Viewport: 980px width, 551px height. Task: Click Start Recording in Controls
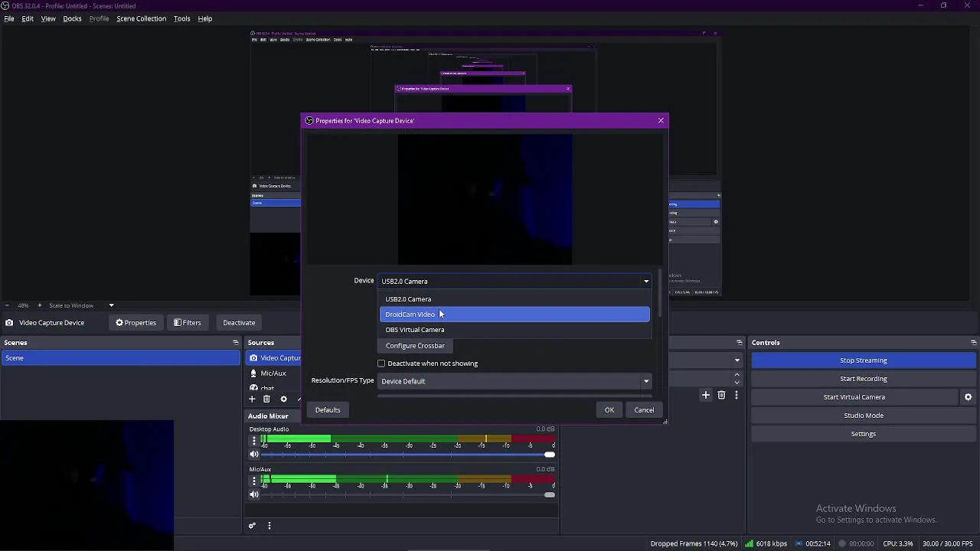(x=864, y=379)
